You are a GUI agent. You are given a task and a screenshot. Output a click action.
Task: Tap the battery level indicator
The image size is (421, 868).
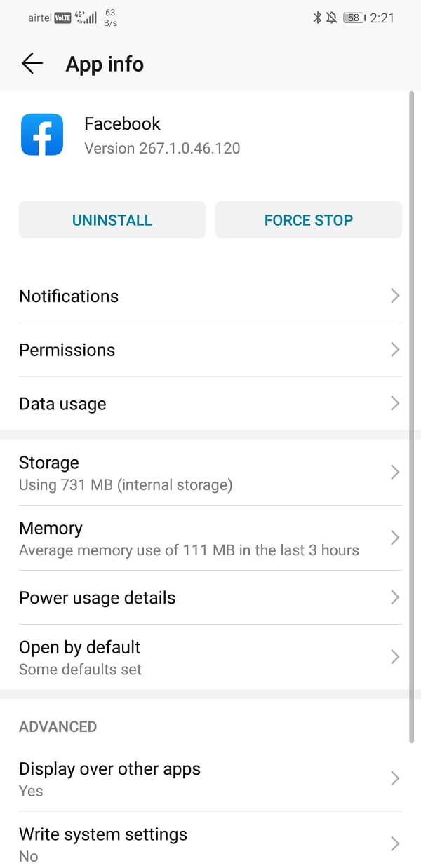pyautogui.click(x=354, y=18)
